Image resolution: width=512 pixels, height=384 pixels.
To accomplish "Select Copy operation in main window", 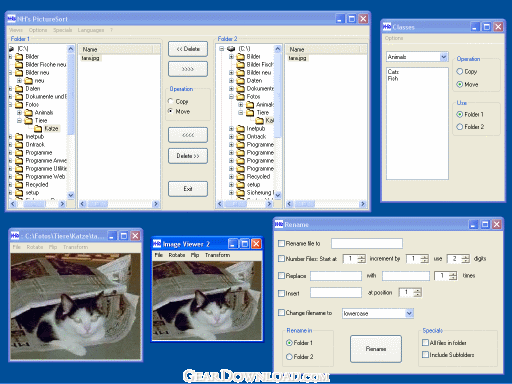I will pos(171,101).
